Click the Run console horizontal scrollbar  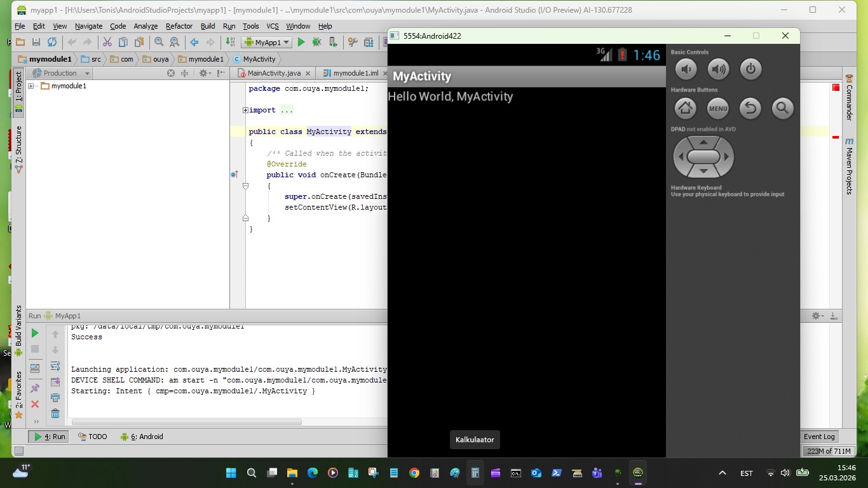pyautogui.click(x=186, y=421)
